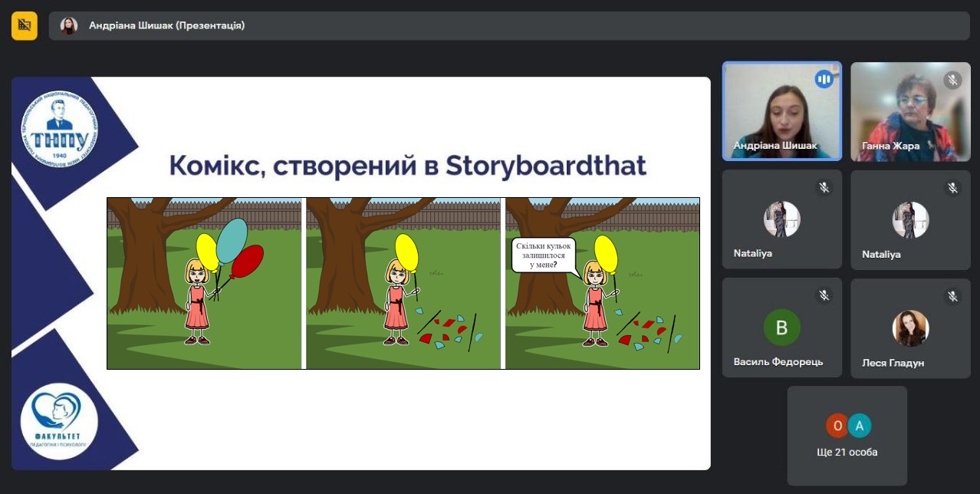This screenshot has width=980, height=494.
Task: Click muted mic icon on Nataliya tile above Леся Гладун
Action: pos(952,187)
